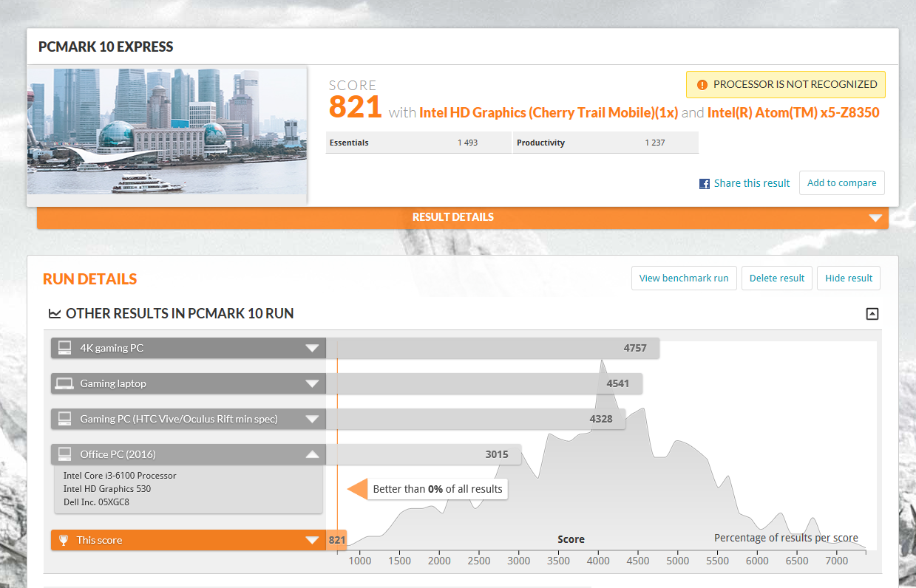The width and height of the screenshot is (916, 588).
Task: Click the 4000 tick on the Score axis
Action: [599, 561]
